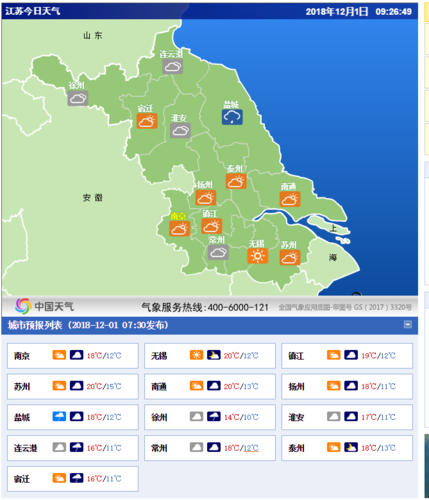Screen dimensions: 429x500
Task: Click the Lianyungang cloudy weather icon on map
Action: (172, 66)
